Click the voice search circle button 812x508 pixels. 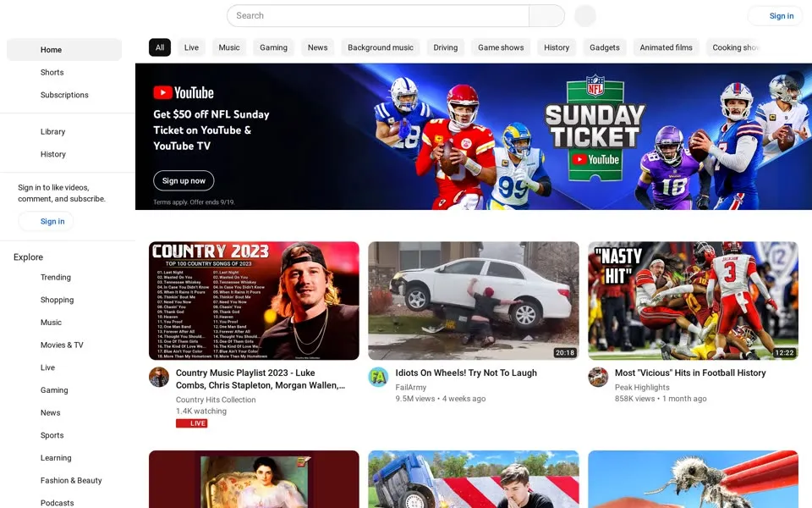pos(585,15)
